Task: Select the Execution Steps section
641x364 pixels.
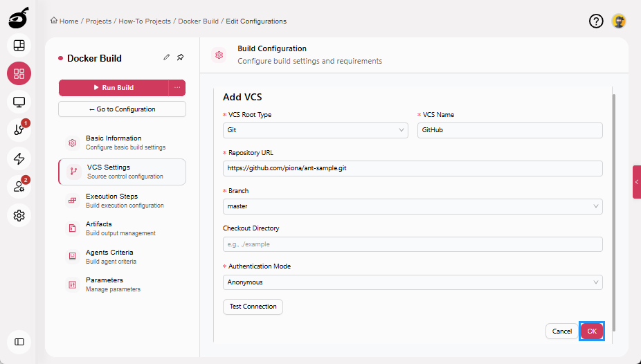Action: 122,201
